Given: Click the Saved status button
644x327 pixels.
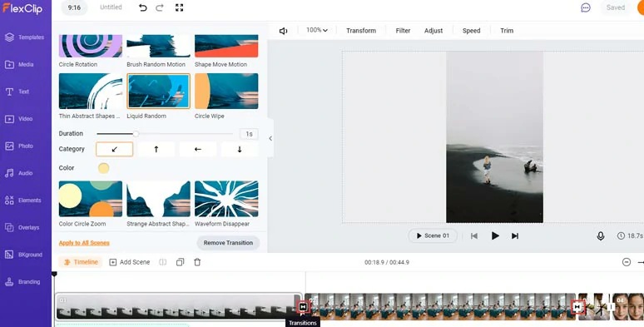Looking at the screenshot, I should pos(615,7).
